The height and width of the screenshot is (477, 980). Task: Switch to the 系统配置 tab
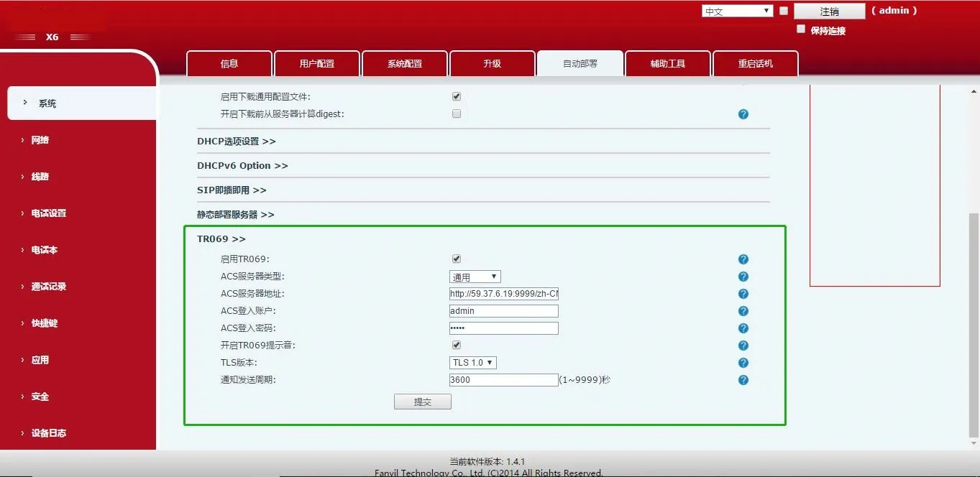coord(405,63)
